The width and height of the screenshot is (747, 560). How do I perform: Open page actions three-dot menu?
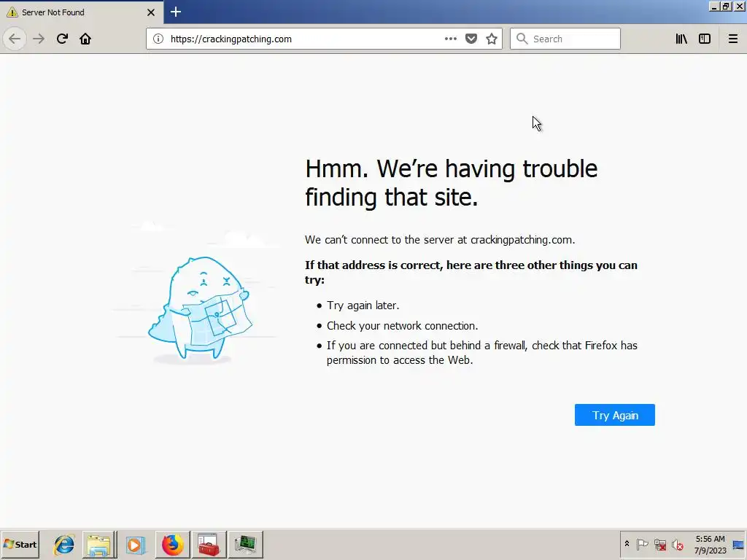(x=451, y=39)
